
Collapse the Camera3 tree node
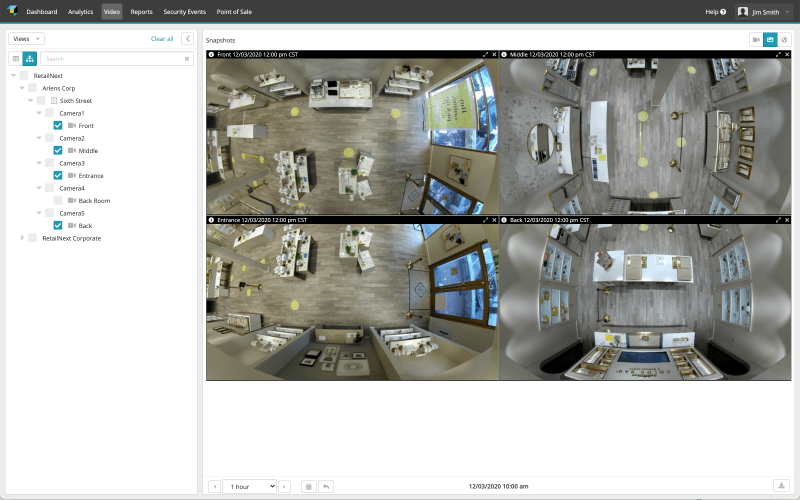pyautogui.click(x=39, y=163)
